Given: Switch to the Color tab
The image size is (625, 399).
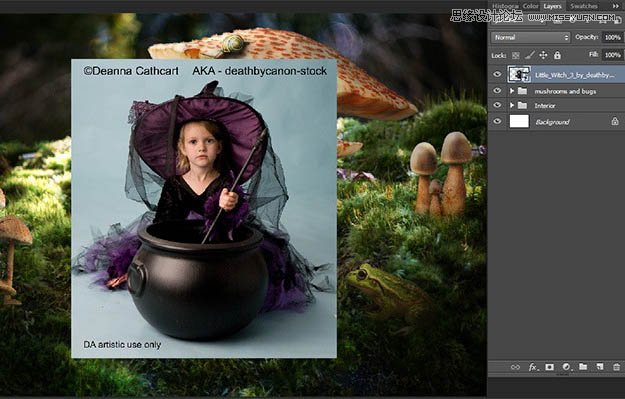Looking at the screenshot, I should tap(531, 6).
